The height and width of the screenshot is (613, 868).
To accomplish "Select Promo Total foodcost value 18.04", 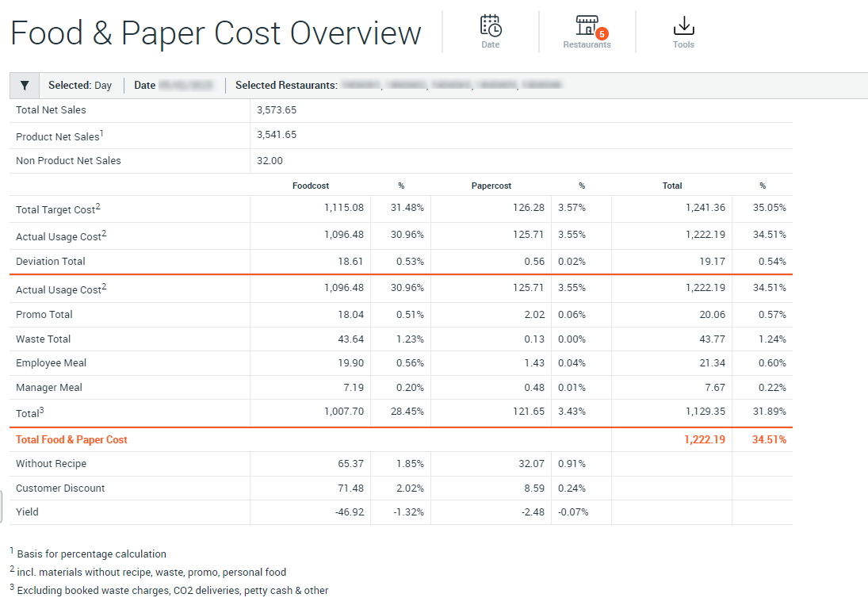I will click(x=351, y=315).
